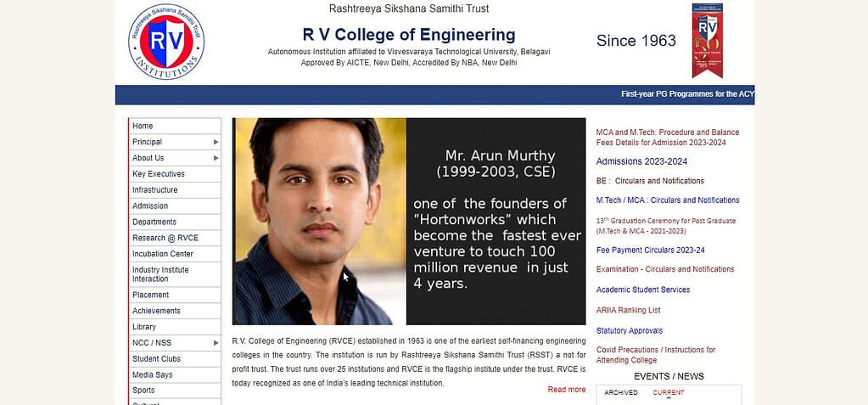The height and width of the screenshot is (405, 868).
Task: Expand the About Us submenu arrow
Action: click(x=216, y=159)
